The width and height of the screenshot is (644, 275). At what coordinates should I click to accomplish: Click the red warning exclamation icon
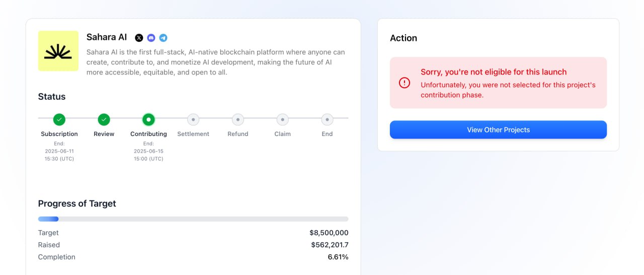[x=405, y=83]
